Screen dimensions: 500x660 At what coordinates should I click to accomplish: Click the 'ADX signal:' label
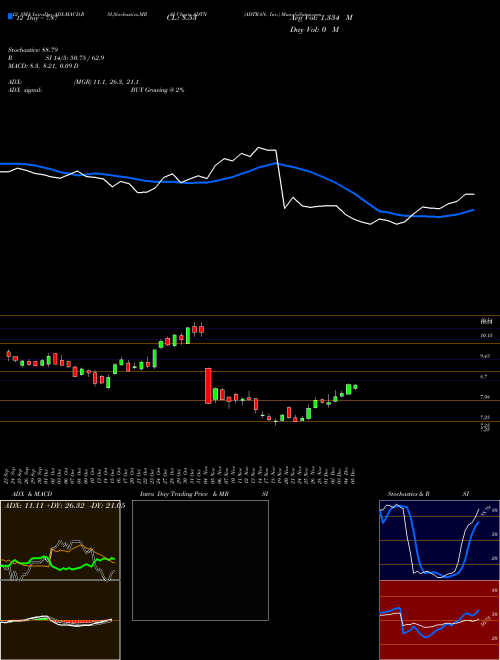tap(25, 90)
